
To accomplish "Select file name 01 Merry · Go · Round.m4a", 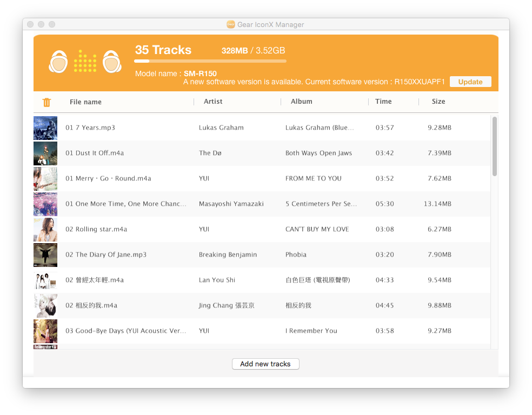I will point(108,178).
